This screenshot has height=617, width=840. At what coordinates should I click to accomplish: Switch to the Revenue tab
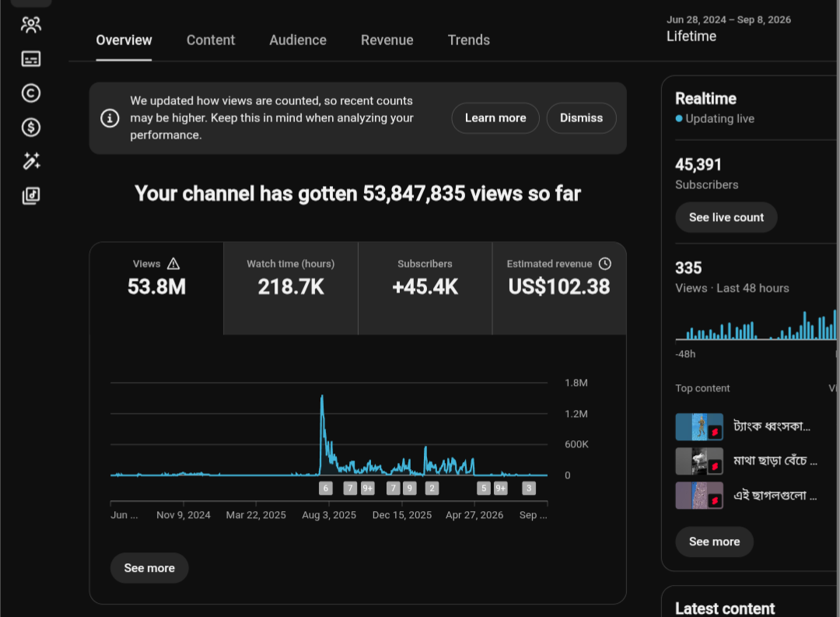coord(387,40)
